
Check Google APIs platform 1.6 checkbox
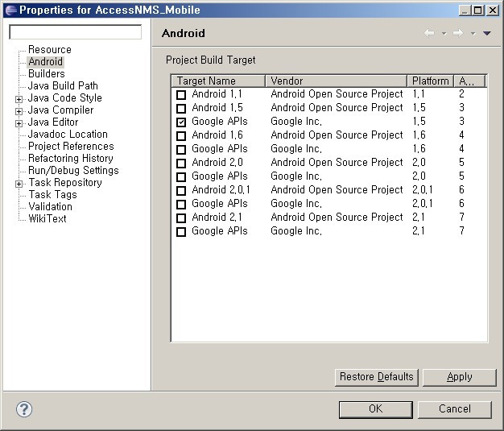point(181,149)
